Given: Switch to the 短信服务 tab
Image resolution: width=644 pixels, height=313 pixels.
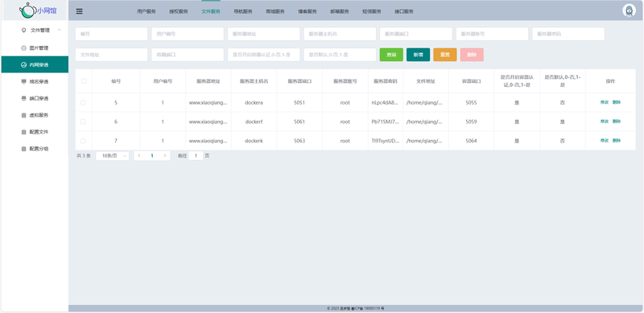Looking at the screenshot, I should click(x=372, y=11).
